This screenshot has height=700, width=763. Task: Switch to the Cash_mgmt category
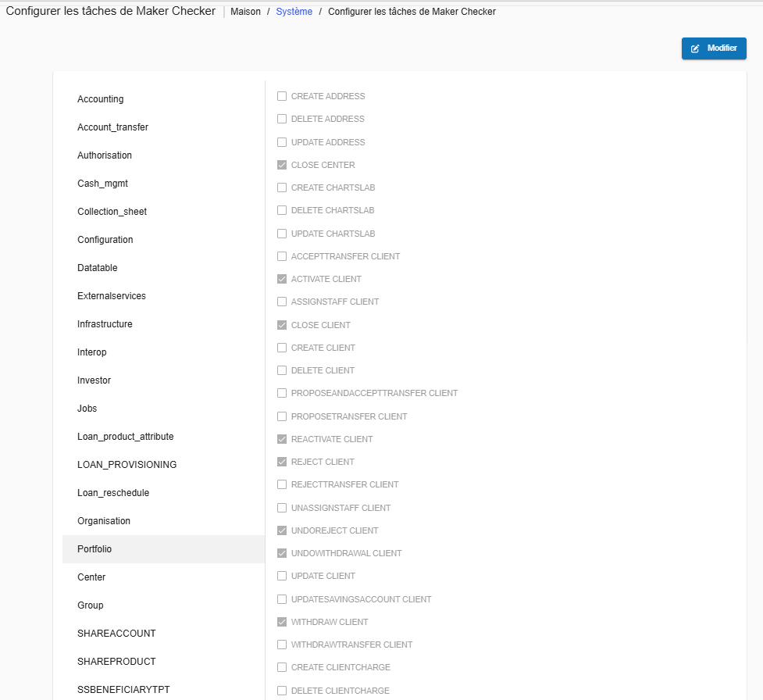(102, 184)
